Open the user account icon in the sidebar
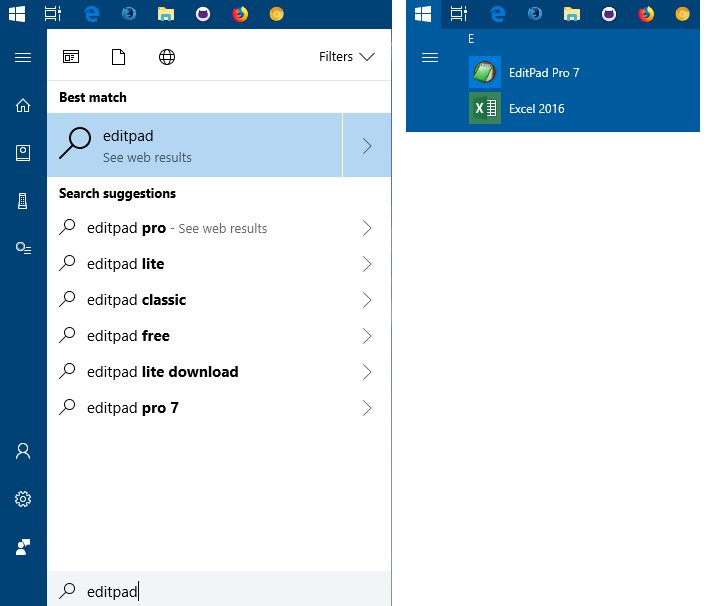This screenshot has height=606, width=707. (23, 451)
